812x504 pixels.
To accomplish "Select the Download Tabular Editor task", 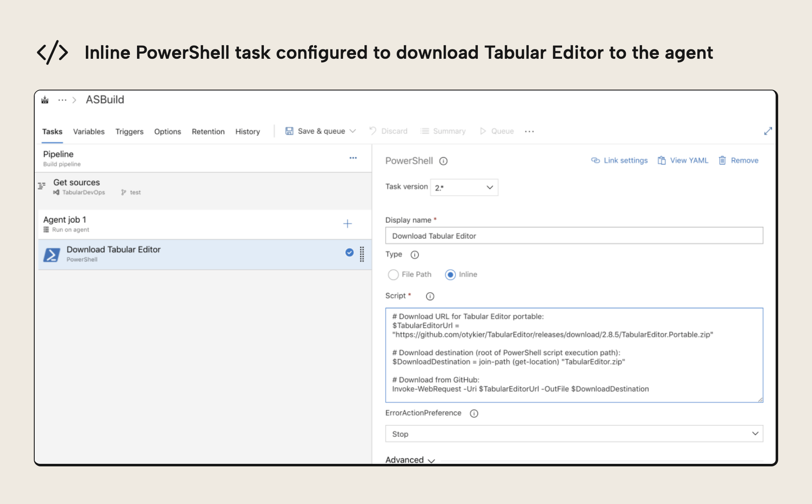I will [205, 255].
